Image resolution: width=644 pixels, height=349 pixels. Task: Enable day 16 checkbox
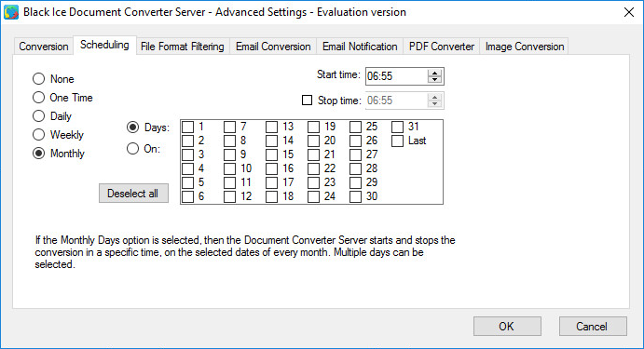tap(271, 168)
